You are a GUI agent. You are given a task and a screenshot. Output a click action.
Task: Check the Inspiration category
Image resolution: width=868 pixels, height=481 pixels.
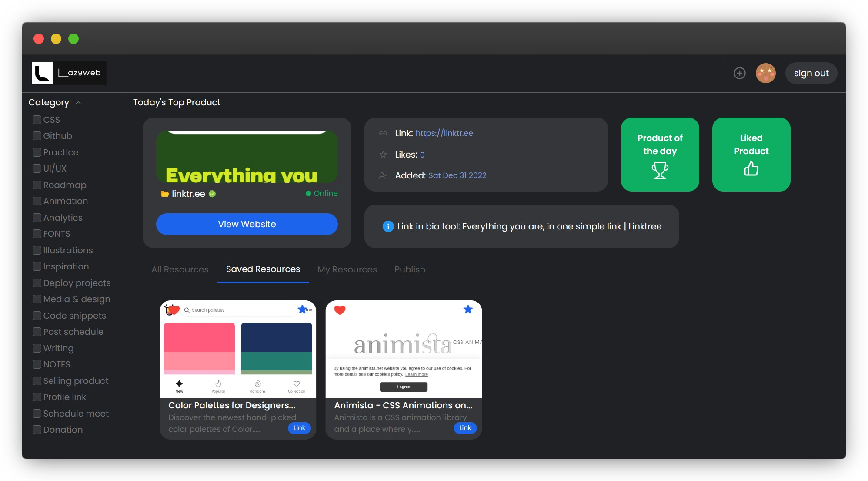37,266
